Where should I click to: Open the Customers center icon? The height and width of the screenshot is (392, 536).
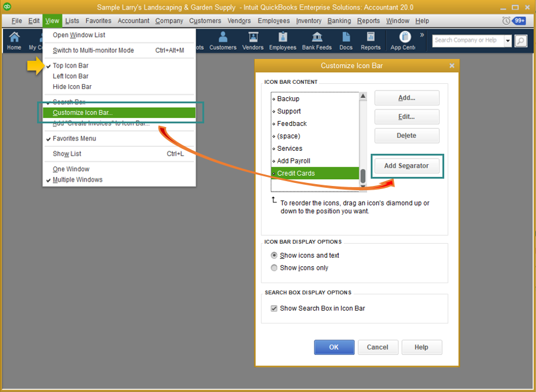[x=223, y=41]
